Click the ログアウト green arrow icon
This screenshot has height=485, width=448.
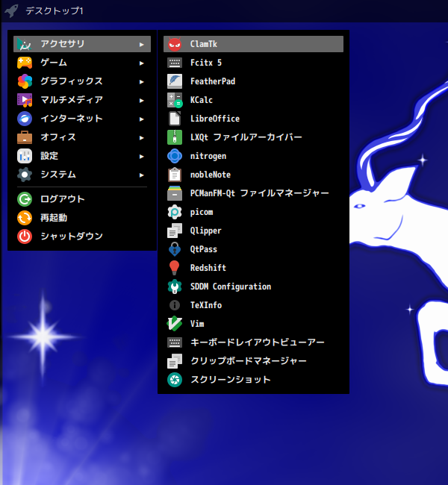[25, 199]
